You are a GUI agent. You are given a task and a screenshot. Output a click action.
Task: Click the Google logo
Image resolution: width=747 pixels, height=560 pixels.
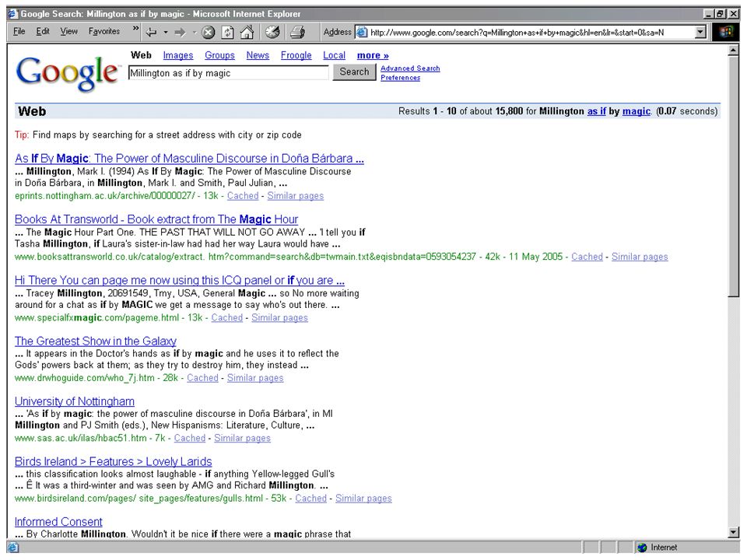(68, 73)
